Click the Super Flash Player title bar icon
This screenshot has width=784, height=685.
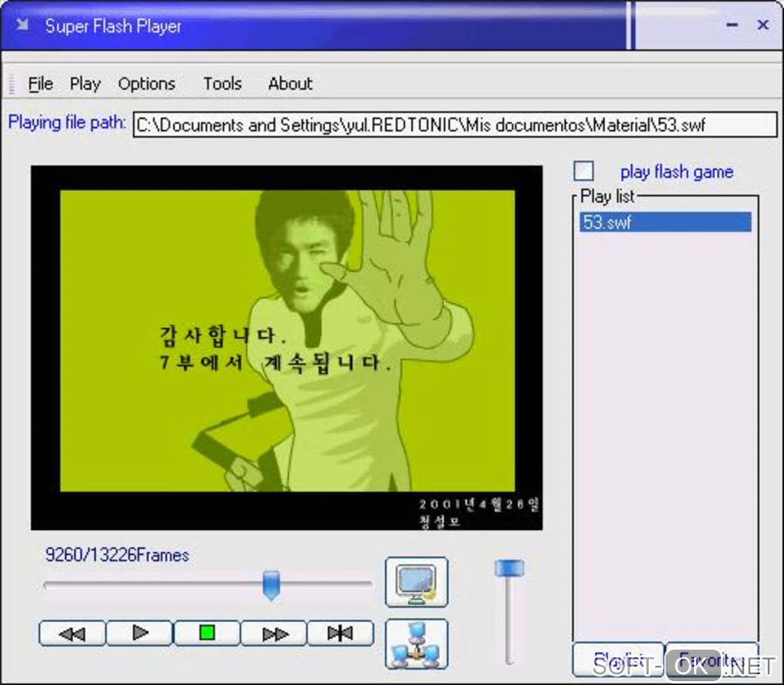22,25
